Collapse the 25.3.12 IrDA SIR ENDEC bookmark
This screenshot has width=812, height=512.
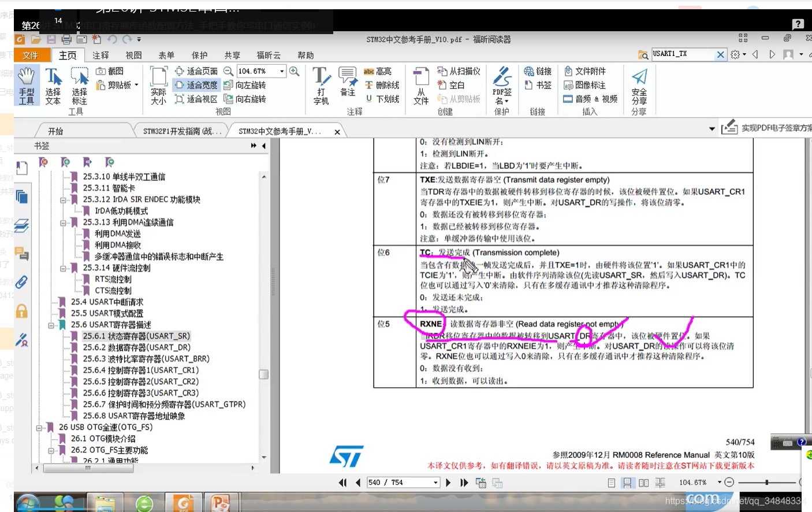(x=63, y=200)
